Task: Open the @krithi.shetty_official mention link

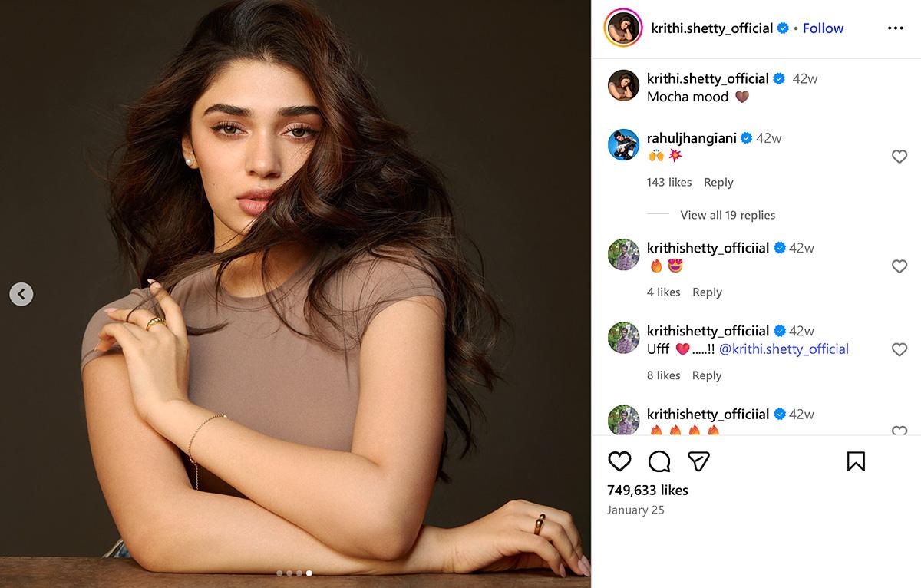Action: [x=784, y=349]
